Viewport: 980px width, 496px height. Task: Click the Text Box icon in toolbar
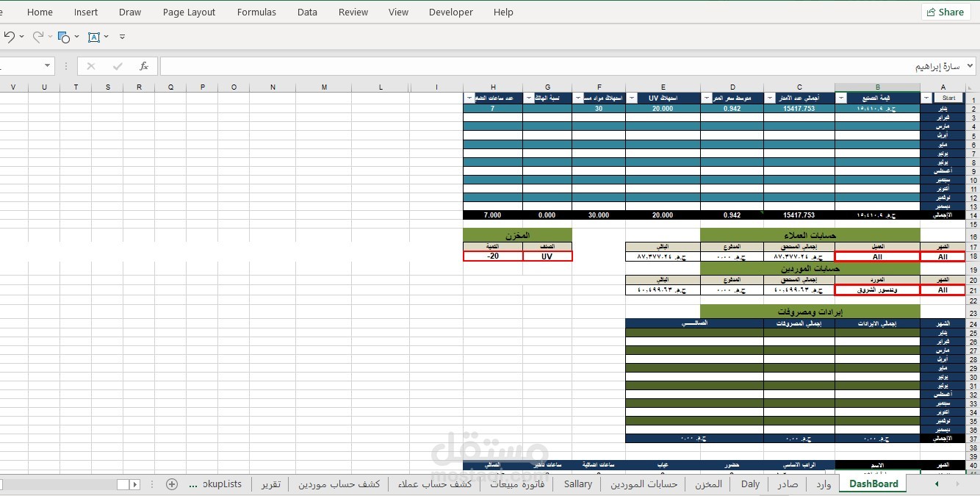(x=94, y=37)
